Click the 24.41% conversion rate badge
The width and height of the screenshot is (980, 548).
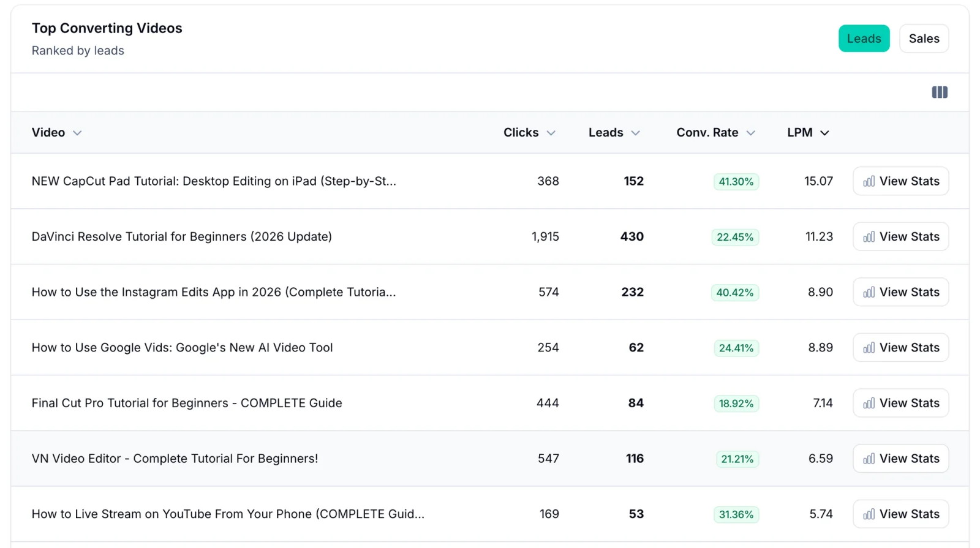tap(736, 348)
